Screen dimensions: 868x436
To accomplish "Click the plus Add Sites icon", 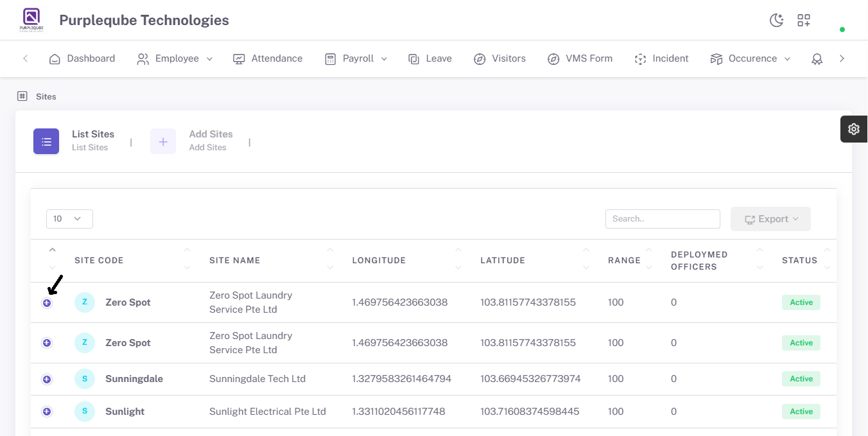I will pos(163,141).
